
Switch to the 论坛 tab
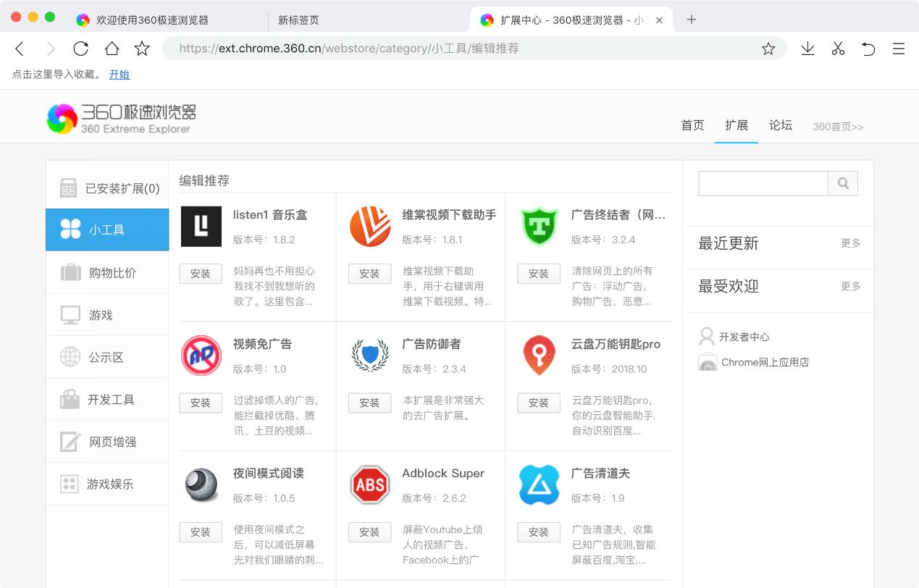pos(781,125)
